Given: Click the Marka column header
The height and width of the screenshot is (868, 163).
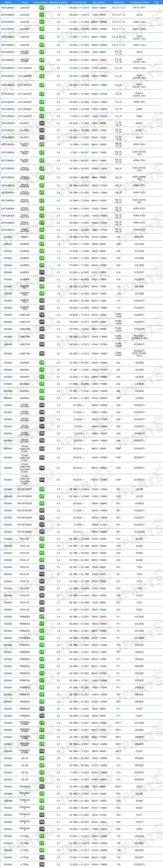Looking at the screenshot, I should (x=8, y=2).
